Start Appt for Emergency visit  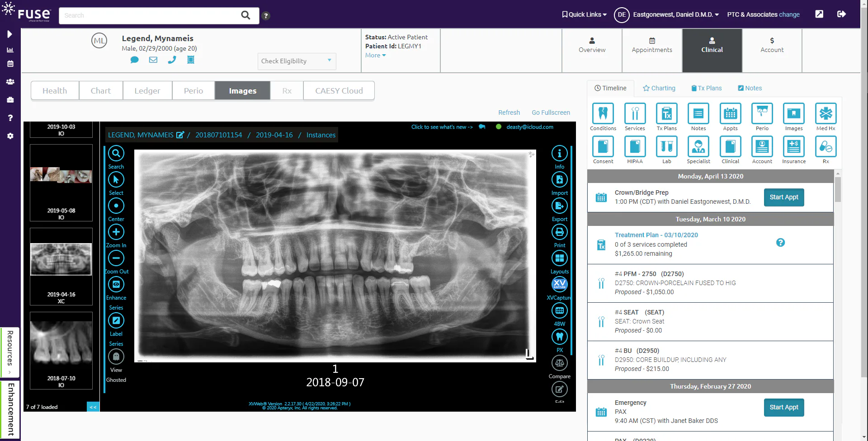784,408
